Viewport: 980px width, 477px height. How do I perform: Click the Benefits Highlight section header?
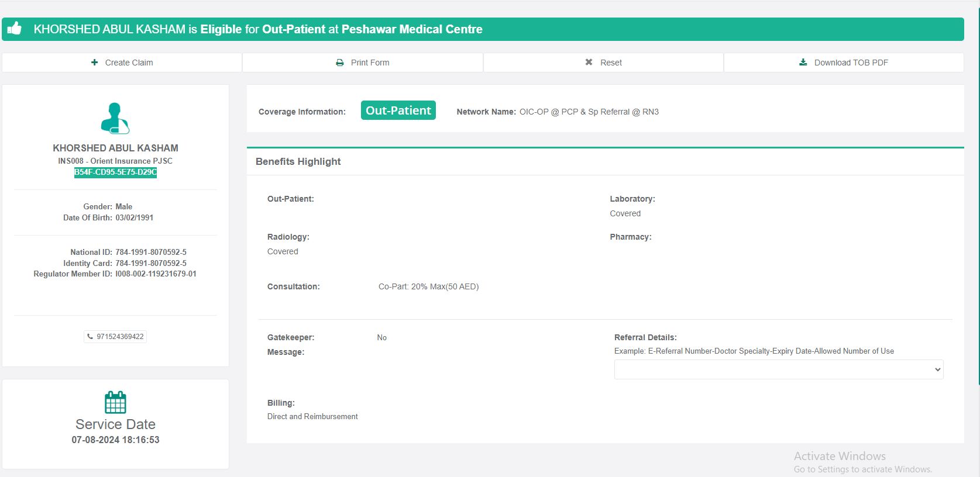coord(298,161)
